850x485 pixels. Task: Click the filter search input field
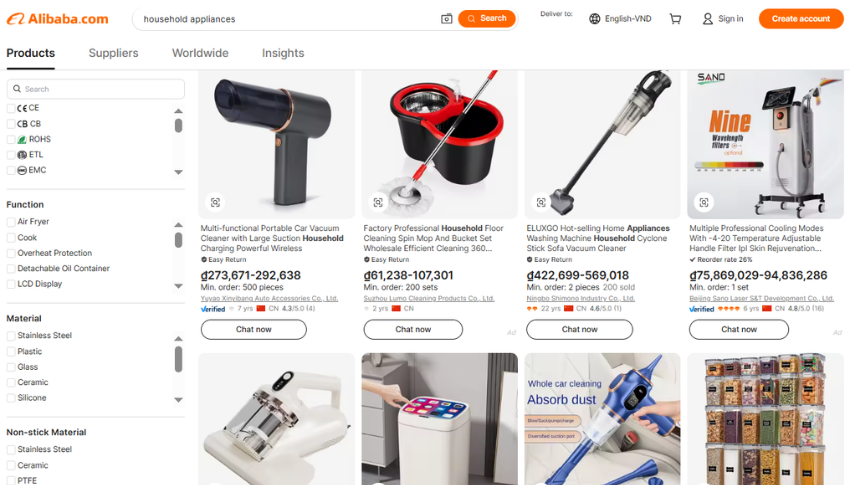point(95,89)
